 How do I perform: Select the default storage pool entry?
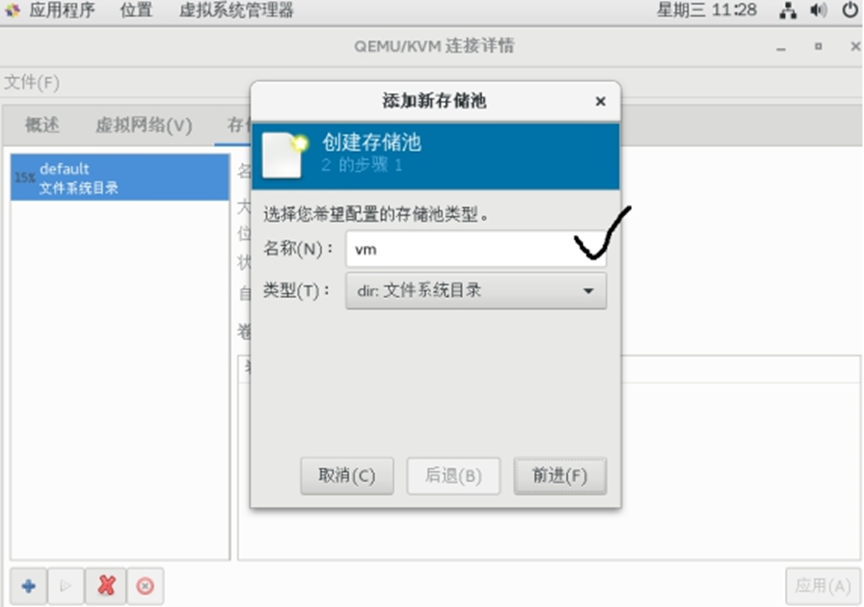[120, 177]
